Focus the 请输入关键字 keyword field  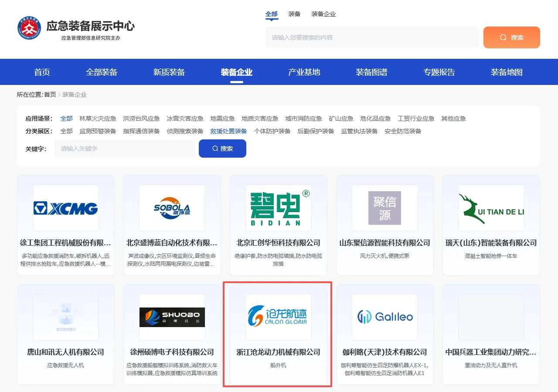click(x=125, y=149)
